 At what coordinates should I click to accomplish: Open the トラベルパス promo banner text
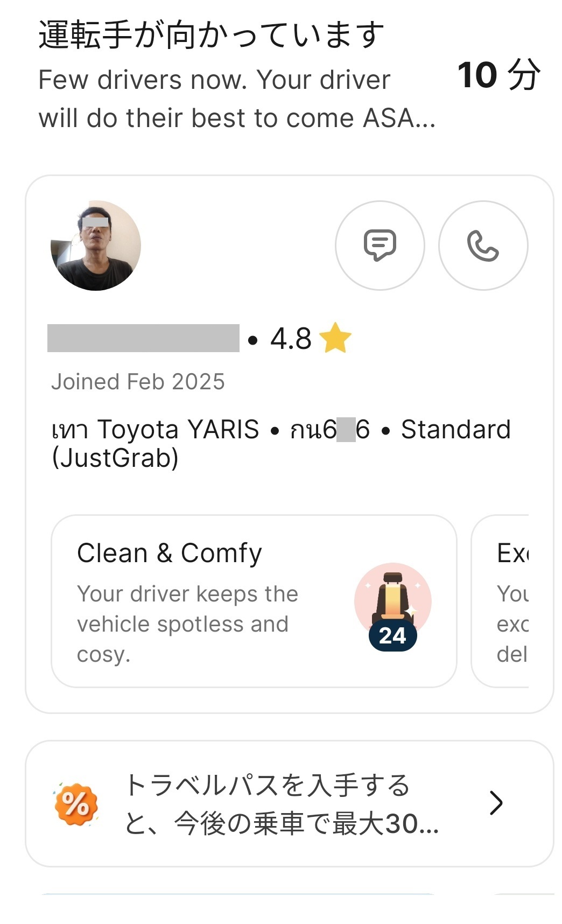282,803
